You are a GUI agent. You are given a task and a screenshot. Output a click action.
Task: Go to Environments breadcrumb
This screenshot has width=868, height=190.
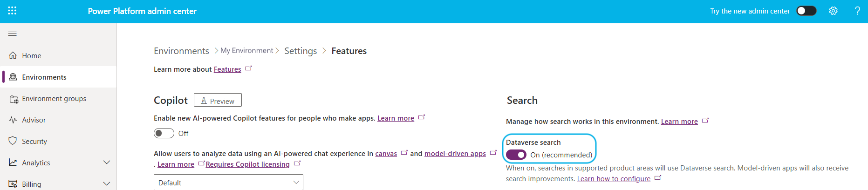point(181,51)
